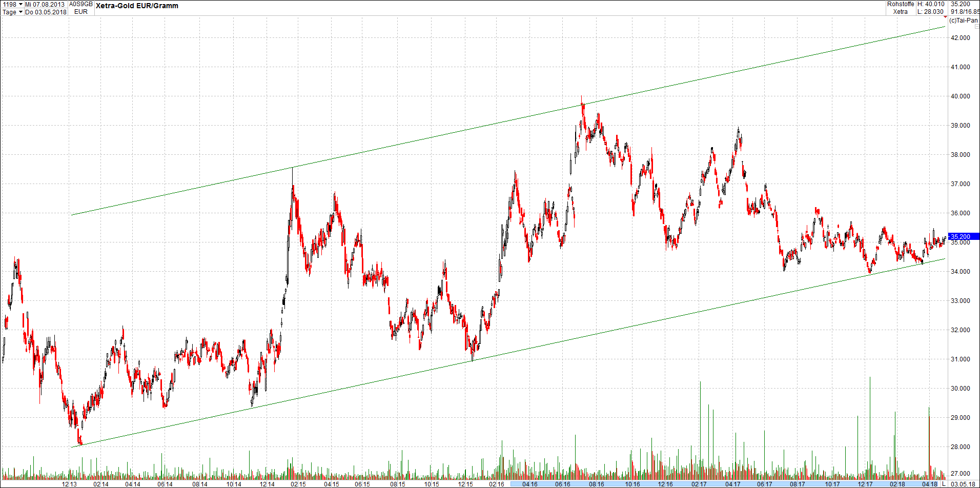Select the H: 40.010 high value display
980x488 pixels.
930,4
